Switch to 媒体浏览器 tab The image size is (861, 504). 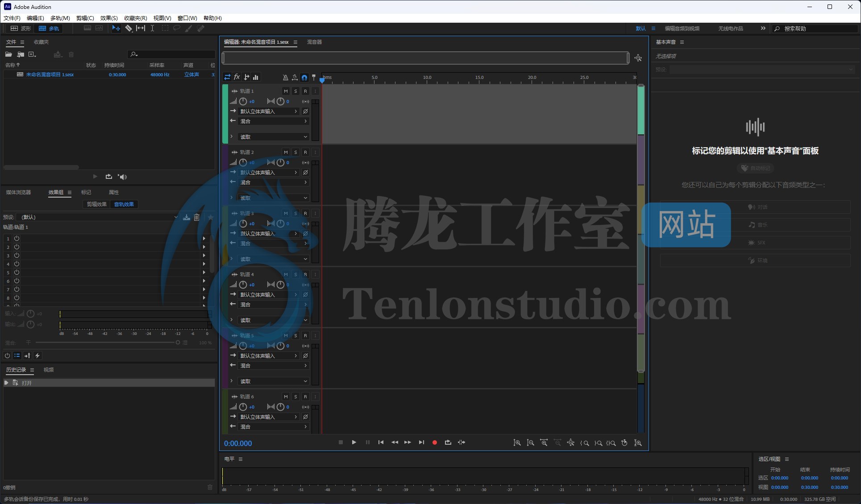coord(18,192)
